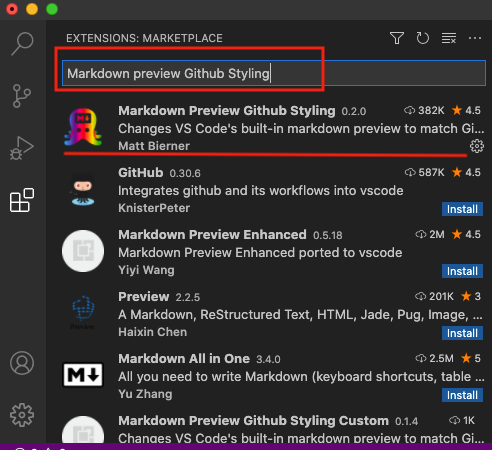The height and width of the screenshot is (450, 492).
Task: Install Markdown All in One
Action: (462, 395)
